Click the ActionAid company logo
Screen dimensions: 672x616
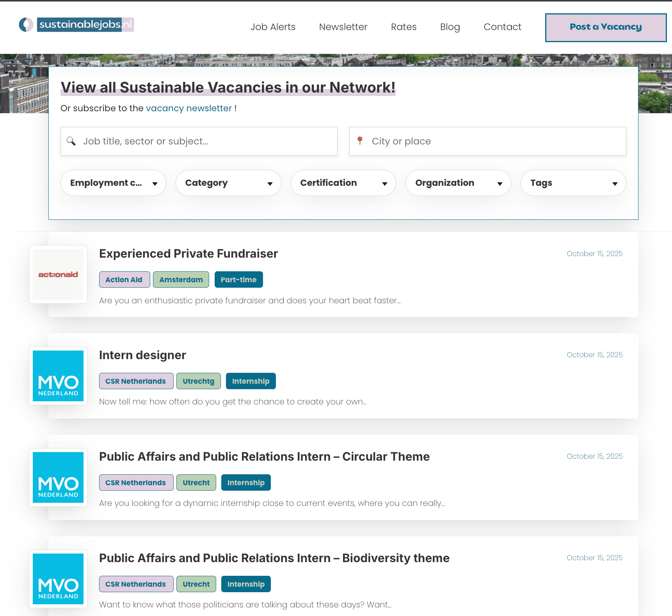58,274
